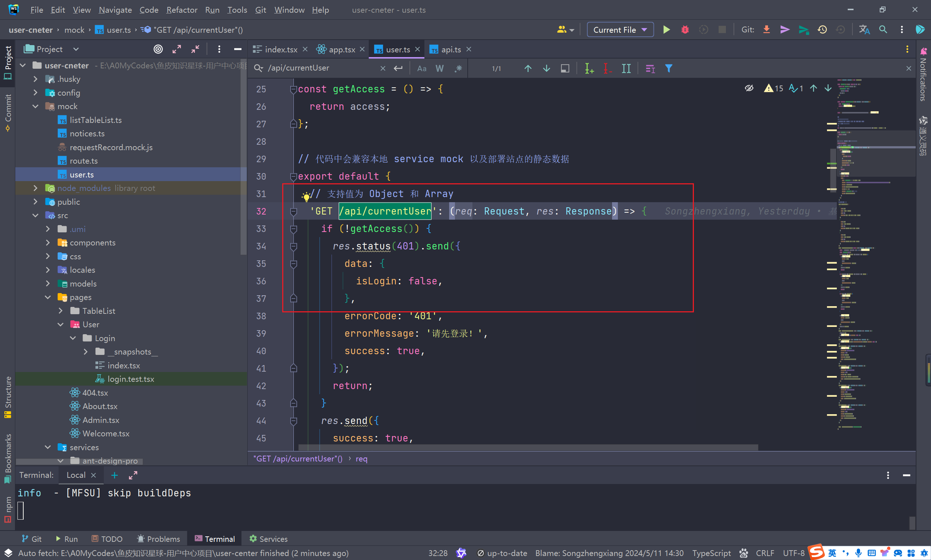Click Sogou input method icon in tray
The width and height of the screenshot is (931, 560).
pyautogui.click(x=816, y=552)
